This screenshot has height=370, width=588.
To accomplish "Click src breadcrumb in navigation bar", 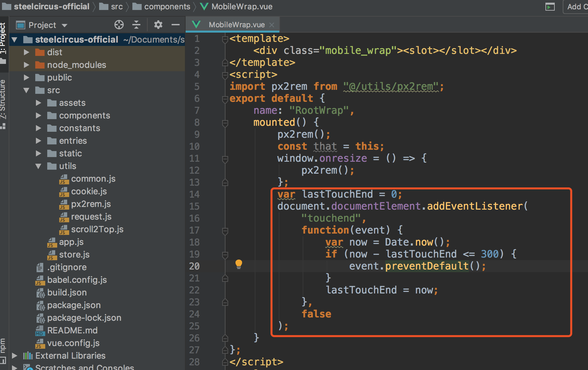I will [111, 7].
